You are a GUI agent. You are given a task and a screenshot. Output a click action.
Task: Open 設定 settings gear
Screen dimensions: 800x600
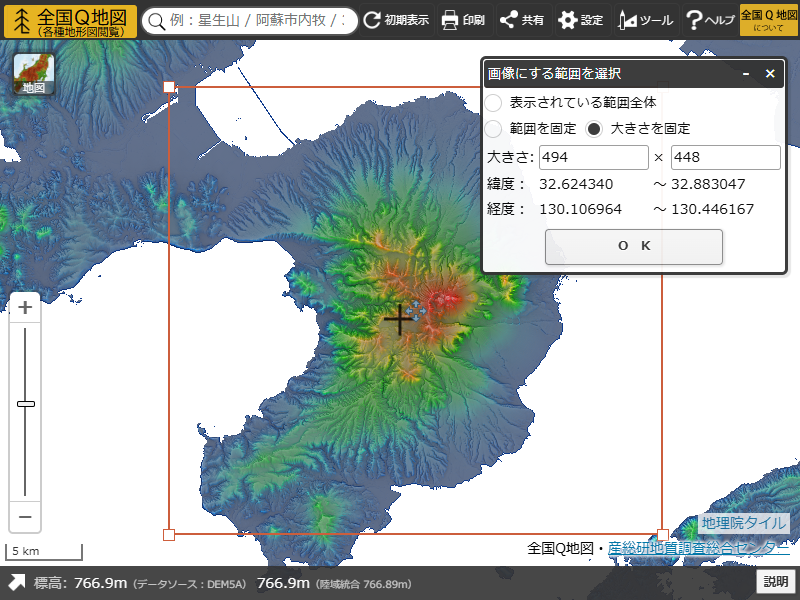(581, 20)
